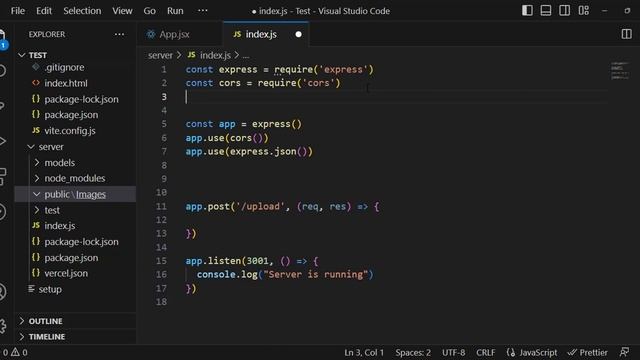Open the Run and Debug activity icon
This screenshot has height=360, width=640.
(2, 141)
